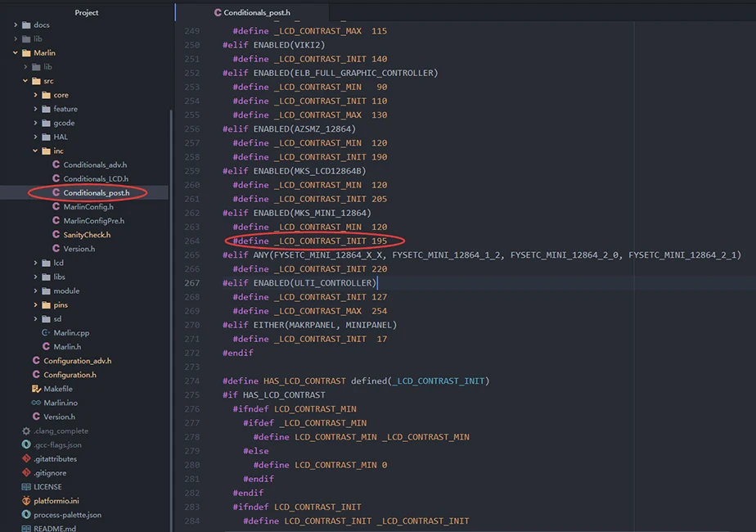Expand the docs folder chevron

16,25
